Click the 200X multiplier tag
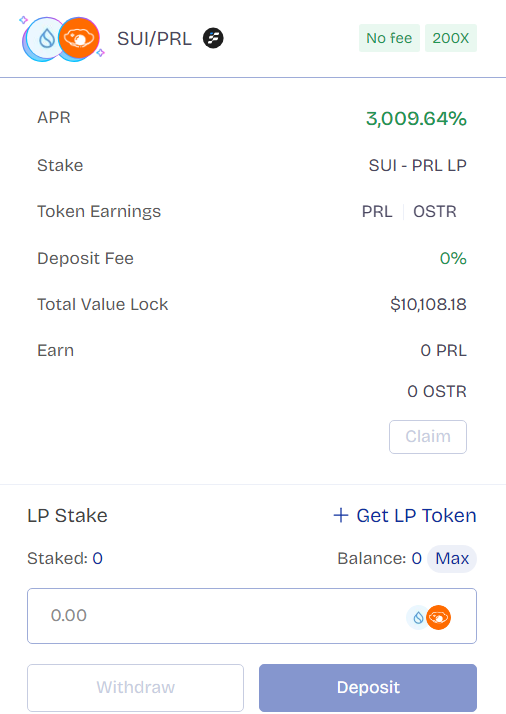Screen dimensions: 506x714 [x=451, y=38]
